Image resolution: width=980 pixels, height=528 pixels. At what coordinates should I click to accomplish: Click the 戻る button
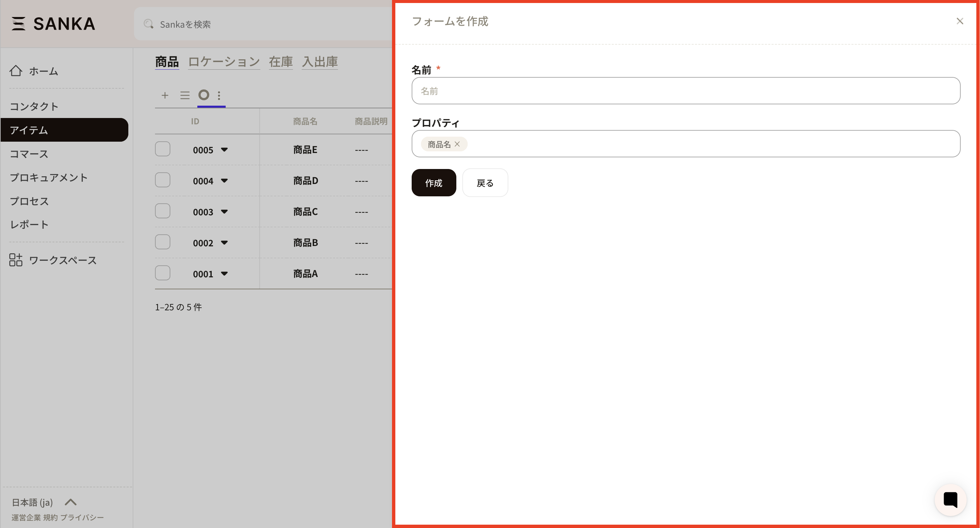pyautogui.click(x=485, y=183)
